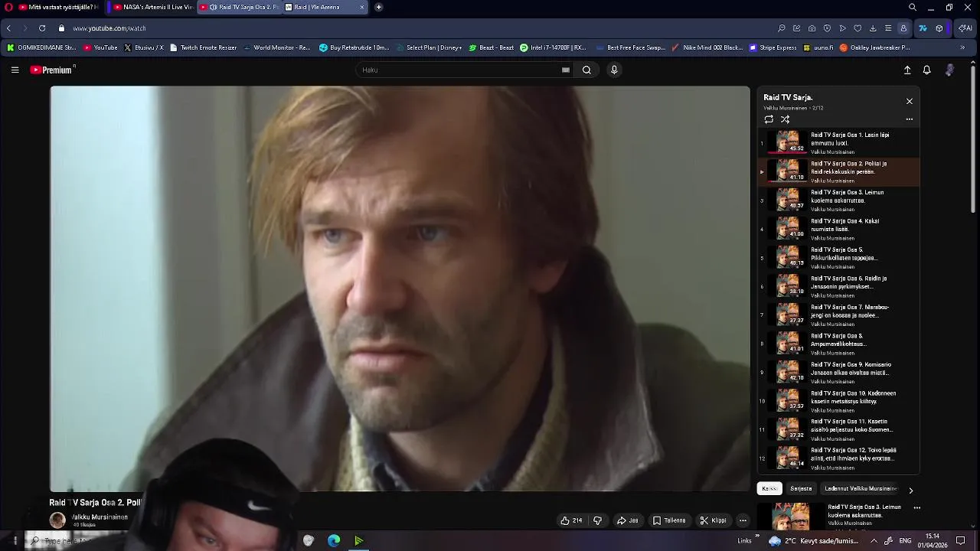
Task: Toggle playlist loop
Action: (769, 119)
